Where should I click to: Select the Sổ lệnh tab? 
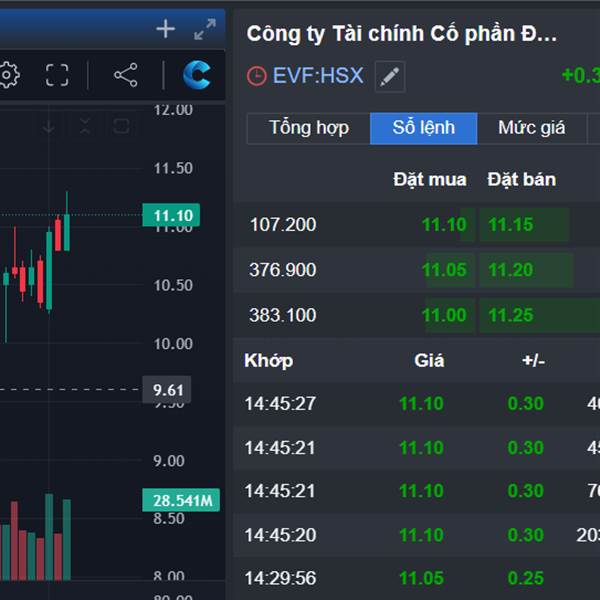[423, 128]
